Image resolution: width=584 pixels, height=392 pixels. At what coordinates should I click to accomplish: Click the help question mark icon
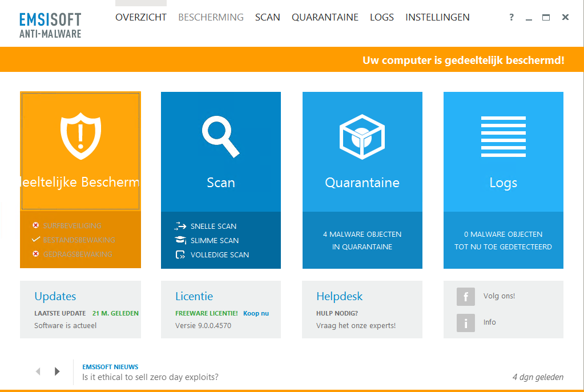pyautogui.click(x=511, y=17)
